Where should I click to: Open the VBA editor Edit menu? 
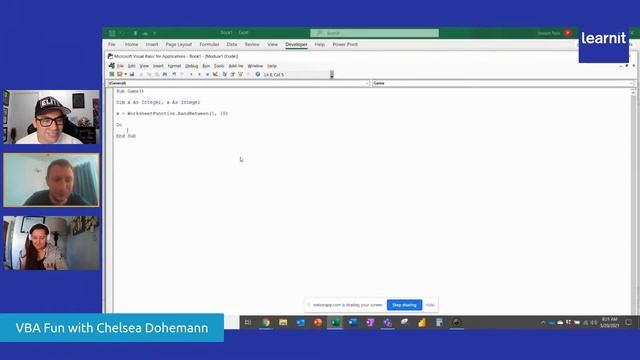131,66
